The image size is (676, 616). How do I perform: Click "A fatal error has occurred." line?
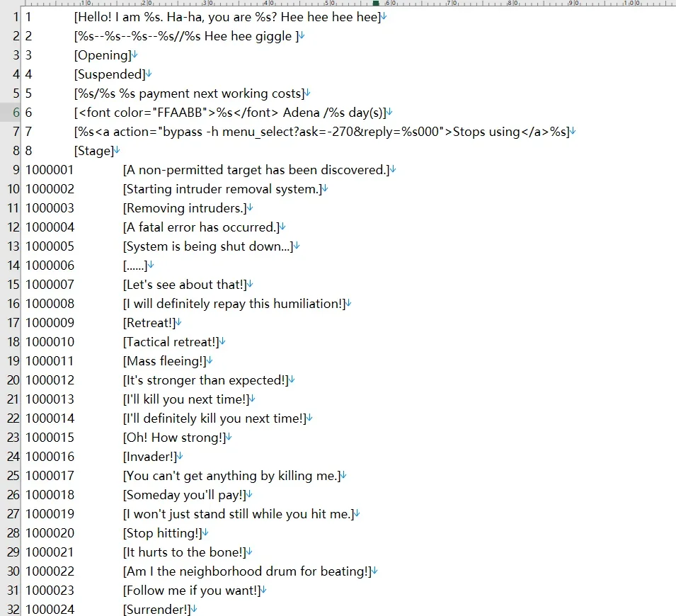click(201, 227)
